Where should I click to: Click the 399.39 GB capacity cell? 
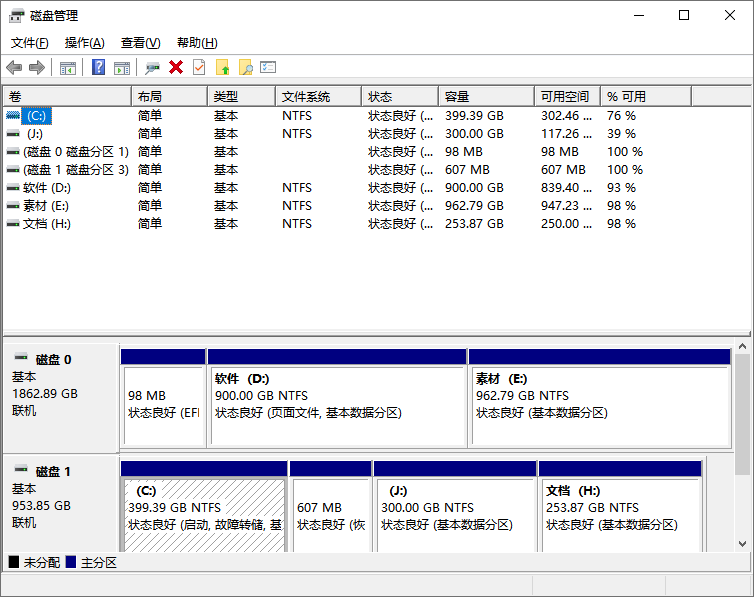tap(474, 116)
